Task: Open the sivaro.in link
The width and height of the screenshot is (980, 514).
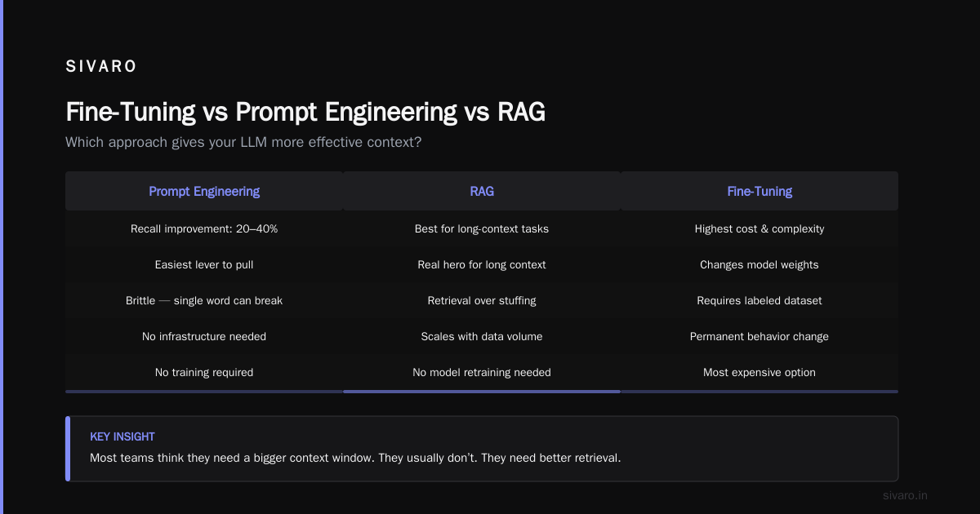Action: point(906,495)
